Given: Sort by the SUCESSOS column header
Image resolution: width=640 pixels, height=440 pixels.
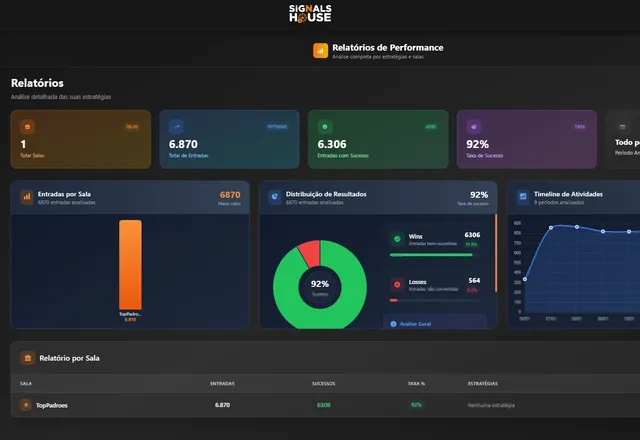Looking at the screenshot, I should pyautogui.click(x=324, y=384).
